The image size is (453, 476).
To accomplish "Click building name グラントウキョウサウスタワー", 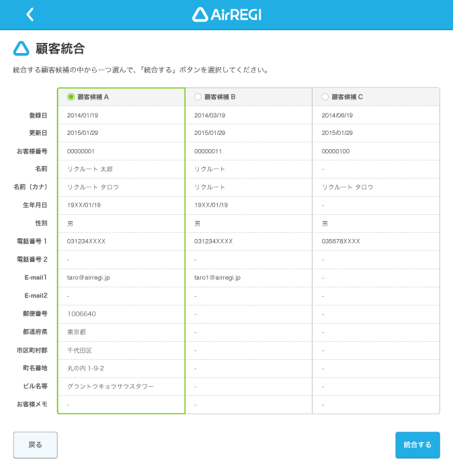I will 110,387.
